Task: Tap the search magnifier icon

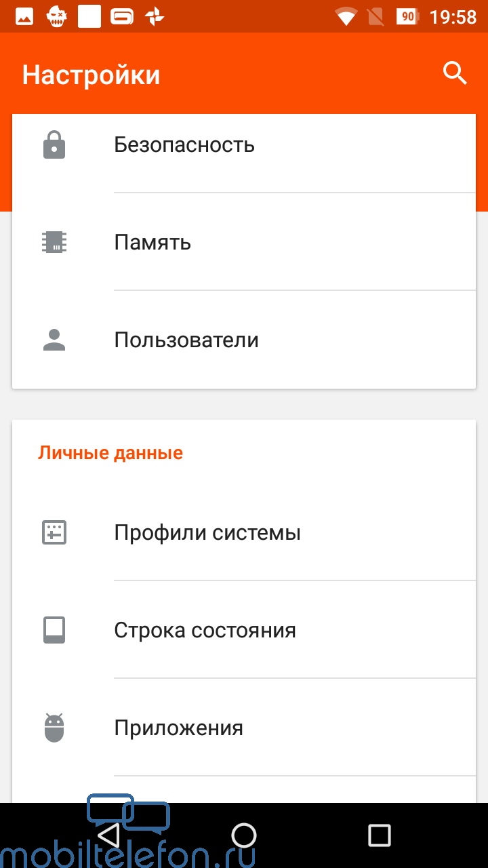Action: pos(455,73)
